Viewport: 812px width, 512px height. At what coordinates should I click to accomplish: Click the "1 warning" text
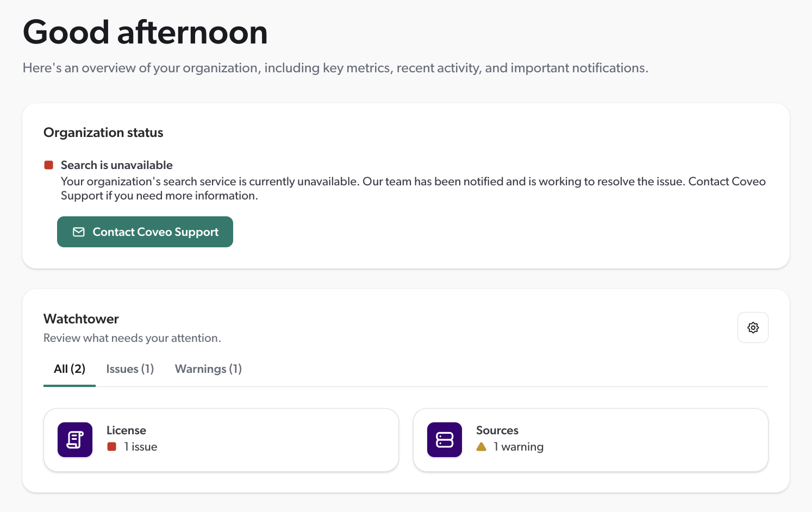pyautogui.click(x=519, y=447)
